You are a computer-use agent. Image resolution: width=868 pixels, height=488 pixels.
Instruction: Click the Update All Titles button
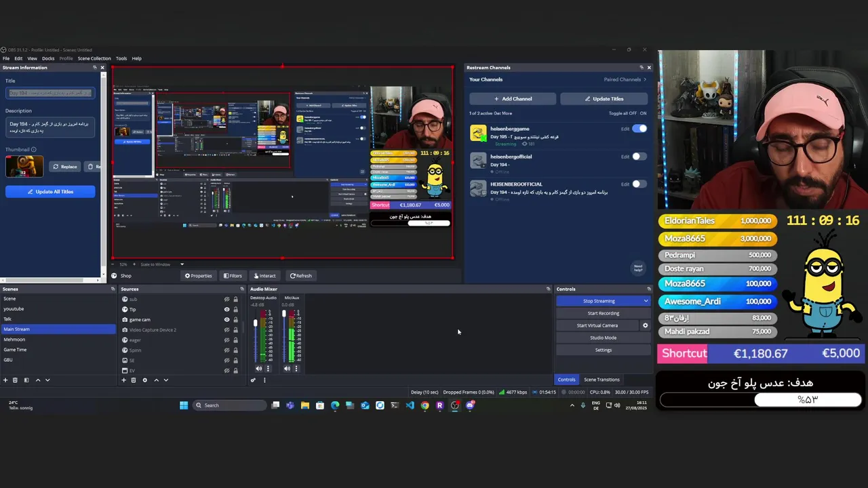pos(50,192)
